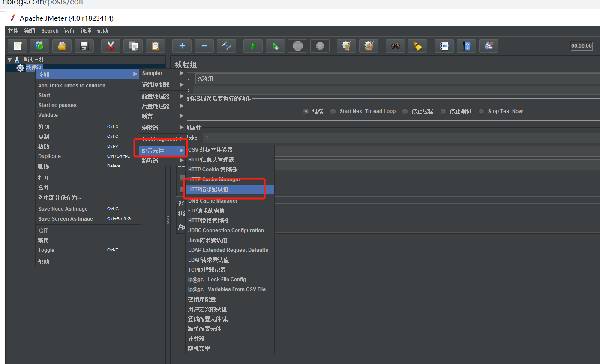Click the New test plan toolbar icon
This screenshot has width=600, height=364.
click(x=18, y=46)
